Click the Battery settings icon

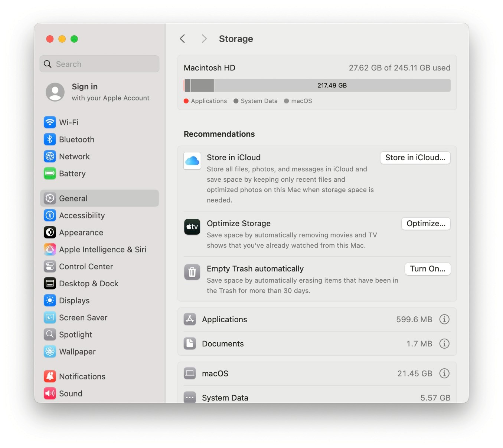50,174
